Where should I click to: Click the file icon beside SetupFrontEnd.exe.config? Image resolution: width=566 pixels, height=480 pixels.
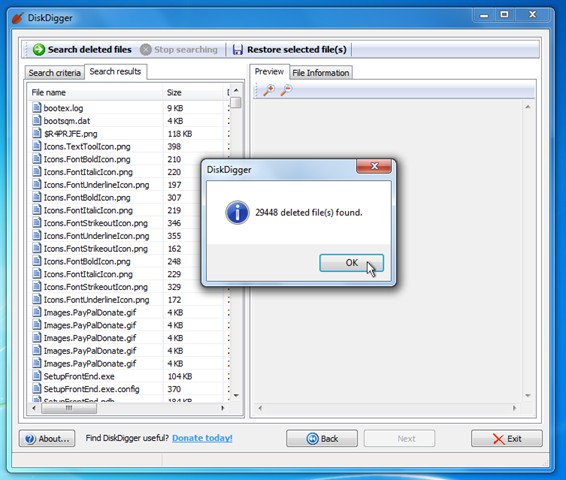pos(36,389)
